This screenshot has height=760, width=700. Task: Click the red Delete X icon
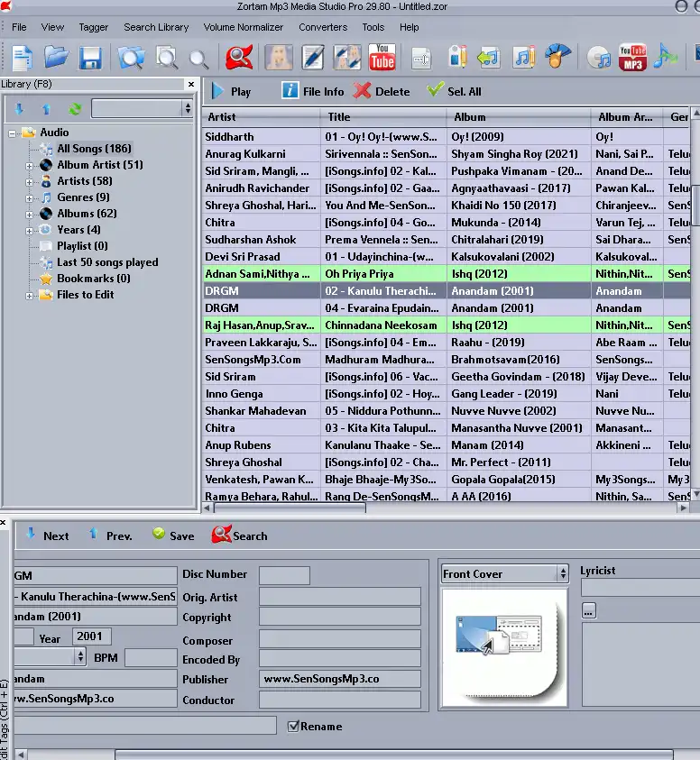362,91
